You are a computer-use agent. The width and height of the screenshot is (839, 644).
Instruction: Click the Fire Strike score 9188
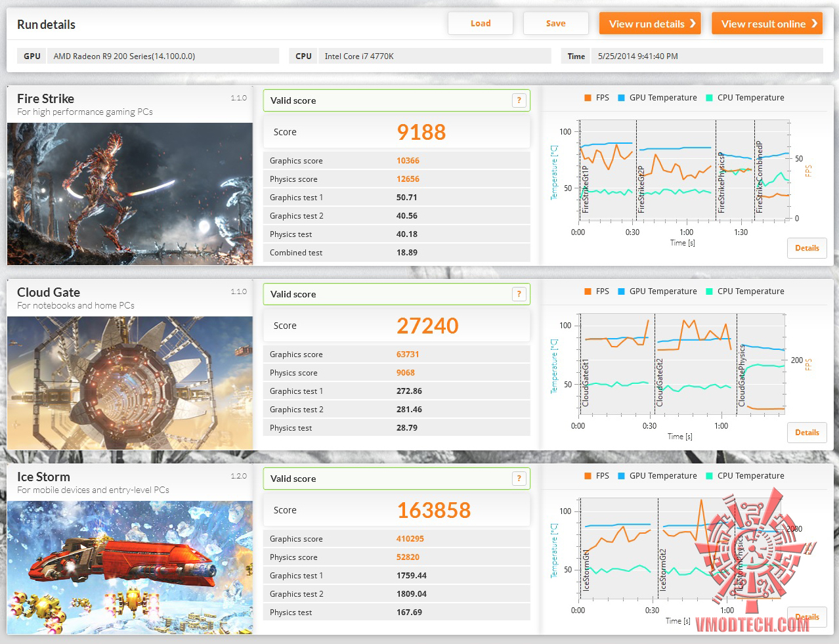[x=421, y=132]
